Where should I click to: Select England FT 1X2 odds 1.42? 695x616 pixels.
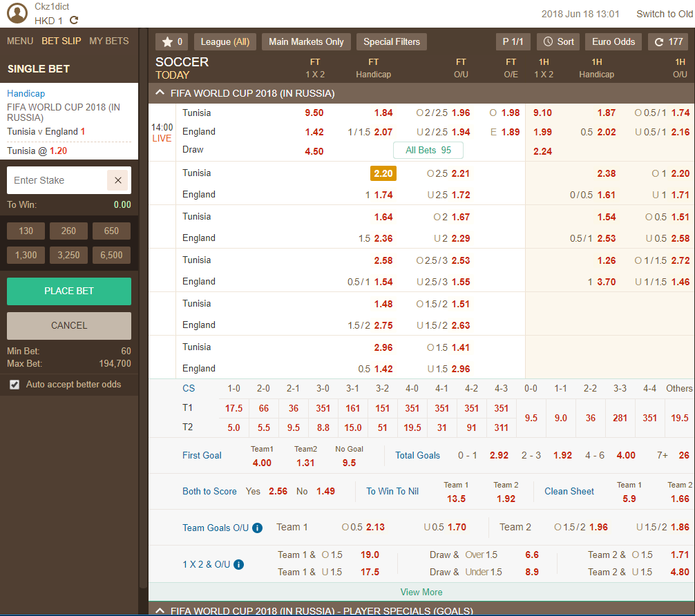point(314,132)
